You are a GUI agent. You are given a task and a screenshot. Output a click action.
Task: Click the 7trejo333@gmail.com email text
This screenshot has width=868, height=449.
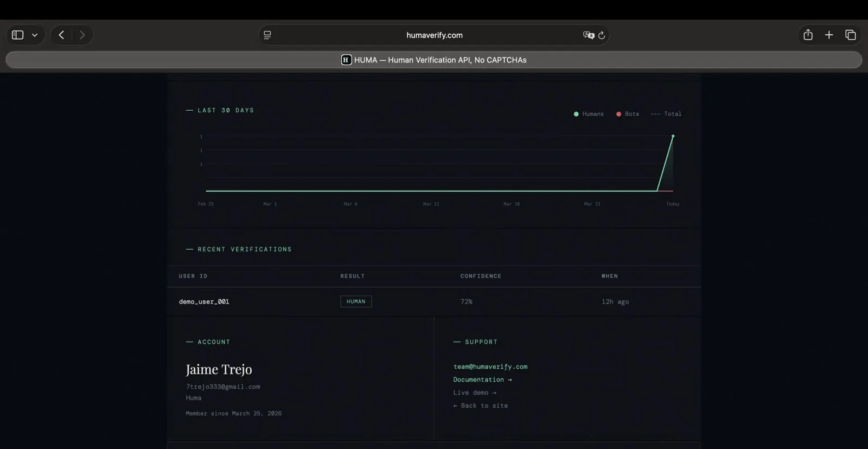click(223, 387)
